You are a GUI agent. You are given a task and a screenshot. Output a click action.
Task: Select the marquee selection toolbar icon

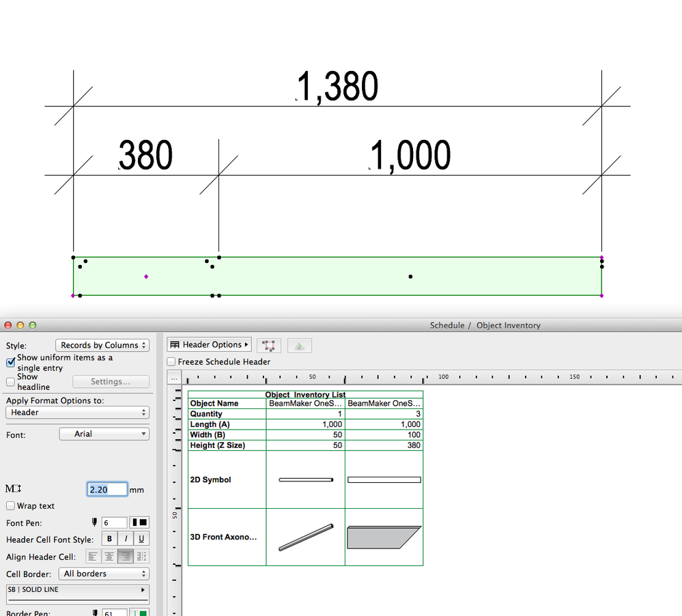[268, 345]
